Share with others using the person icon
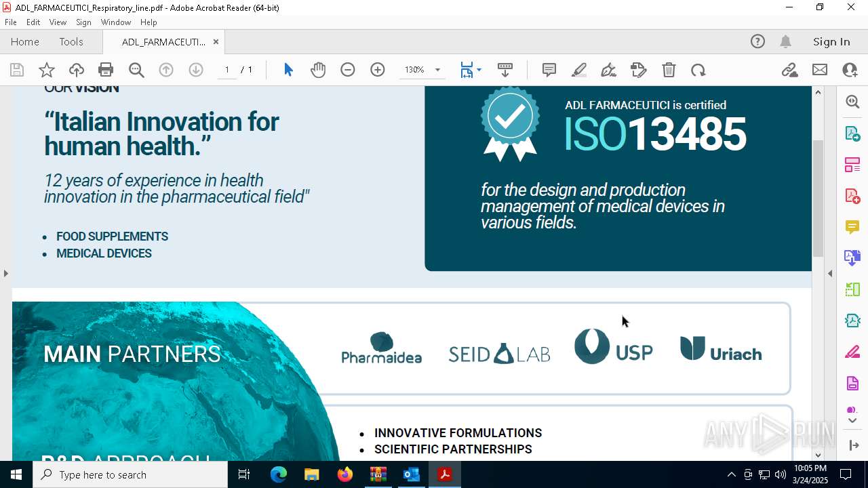Screen dimensions: 868x488 click(x=850, y=70)
